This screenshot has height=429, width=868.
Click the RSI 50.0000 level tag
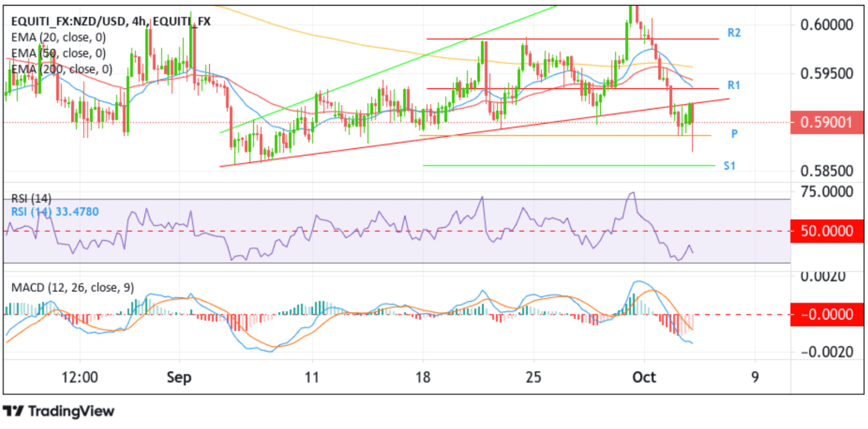pos(826,231)
